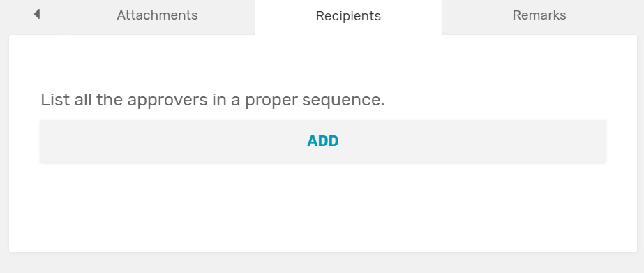Click the "List all the approvers" sentence
This screenshot has height=273, width=644.
213,100
